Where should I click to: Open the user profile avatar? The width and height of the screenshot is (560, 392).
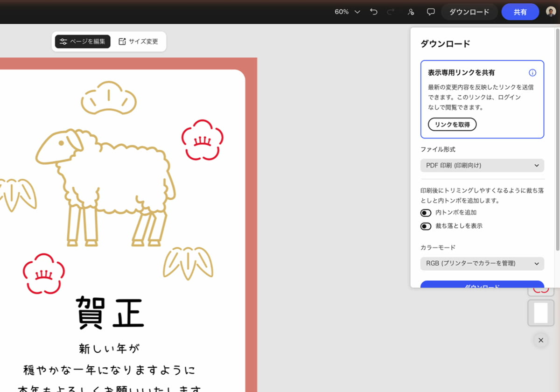(551, 12)
